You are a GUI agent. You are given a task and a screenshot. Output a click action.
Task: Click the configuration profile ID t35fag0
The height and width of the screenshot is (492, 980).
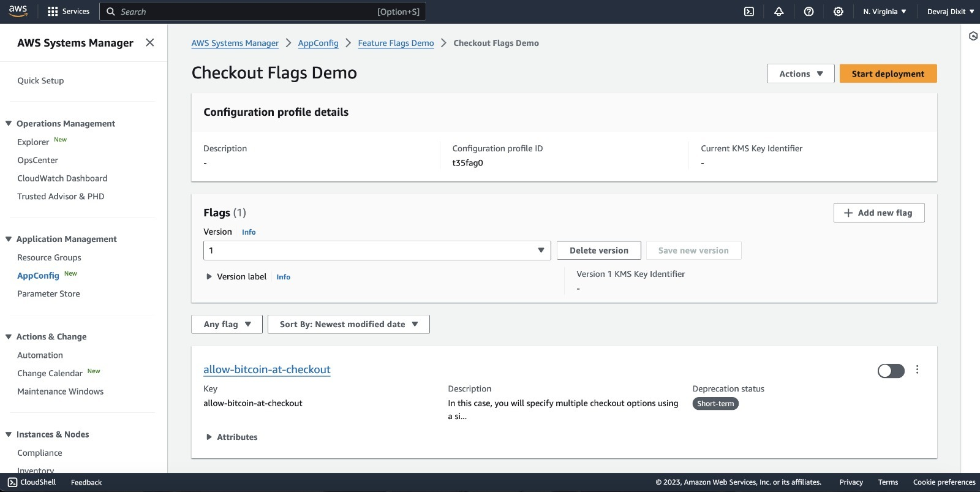[467, 163]
